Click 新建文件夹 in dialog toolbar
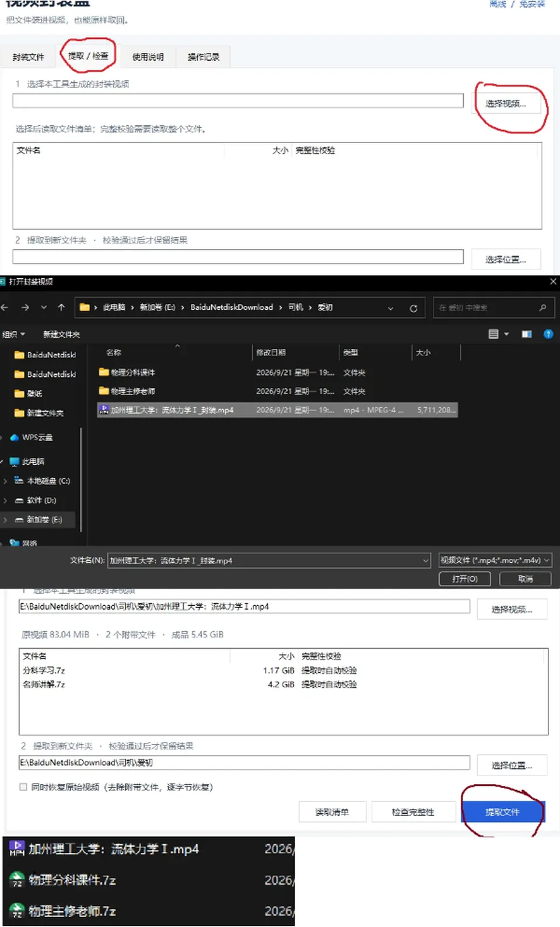The image size is (560, 927). pyautogui.click(x=61, y=334)
